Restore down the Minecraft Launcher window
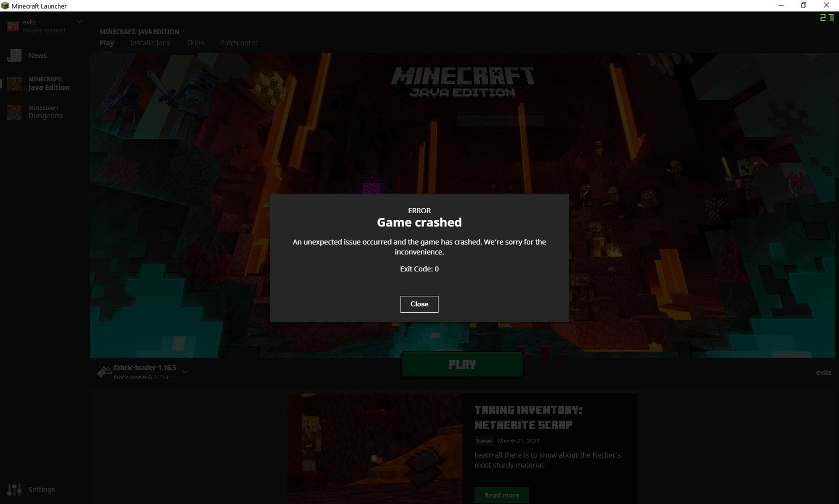The image size is (839, 504). tap(804, 5)
